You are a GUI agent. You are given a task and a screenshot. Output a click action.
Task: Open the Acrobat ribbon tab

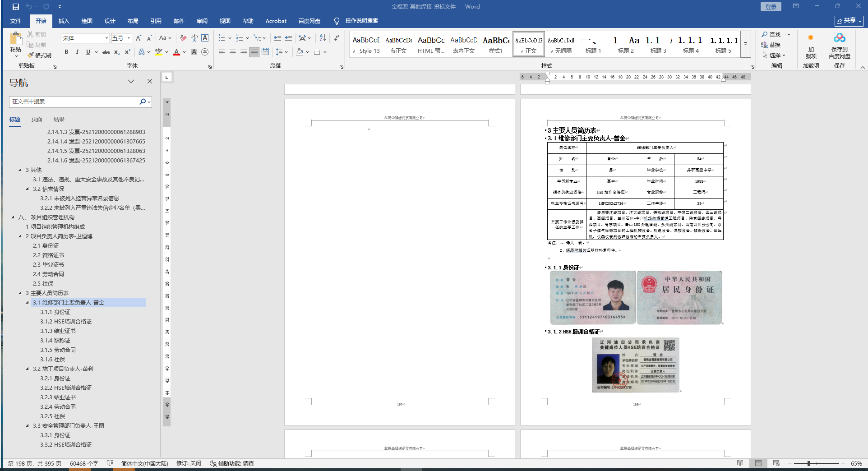click(276, 21)
